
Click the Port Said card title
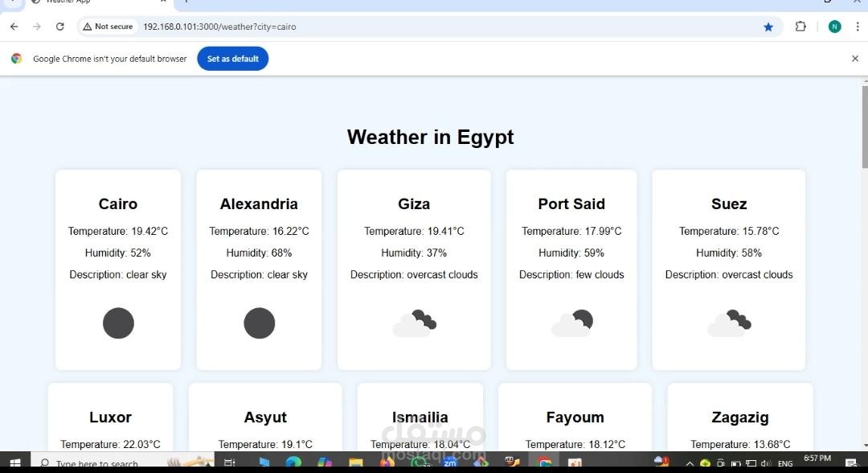click(x=571, y=204)
